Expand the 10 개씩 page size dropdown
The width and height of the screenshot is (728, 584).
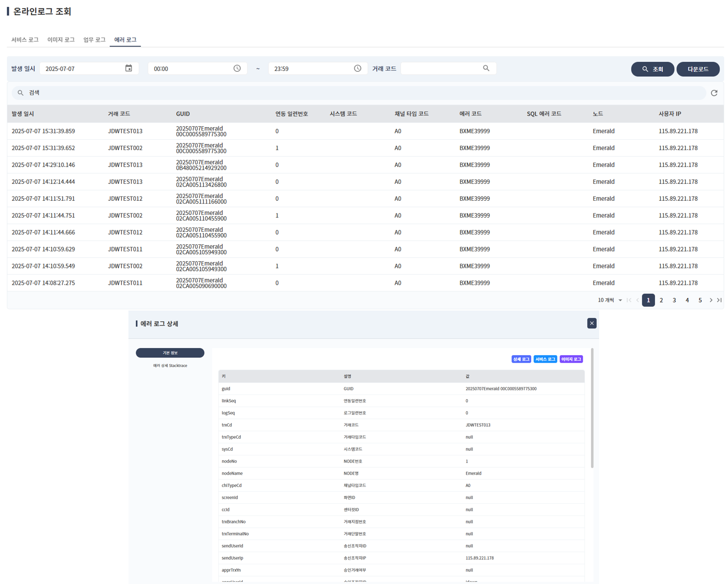pyautogui.click(x=610, y=300)
